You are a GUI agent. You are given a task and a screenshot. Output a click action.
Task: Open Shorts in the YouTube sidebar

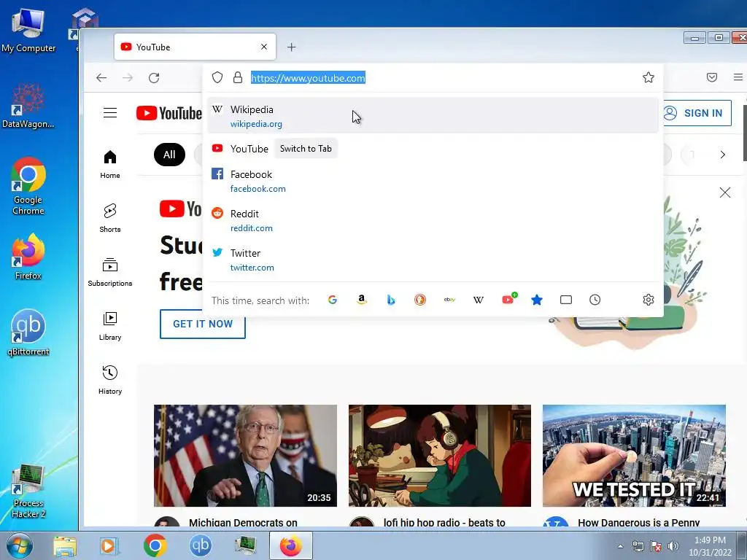point(110,218)
